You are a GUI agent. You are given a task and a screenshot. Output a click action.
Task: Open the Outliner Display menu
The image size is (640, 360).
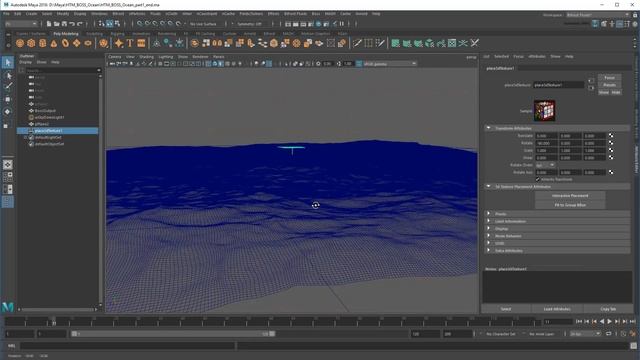pos(25,62)
